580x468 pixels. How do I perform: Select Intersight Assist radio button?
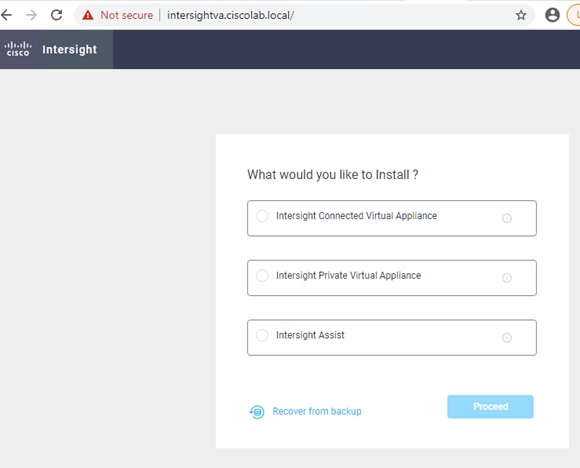click(x=262, y=335)
